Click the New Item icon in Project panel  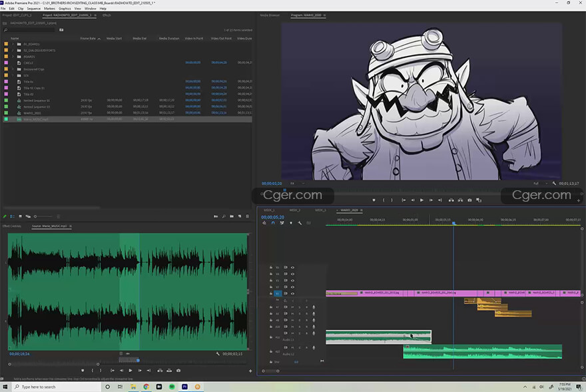coord(240,216)
